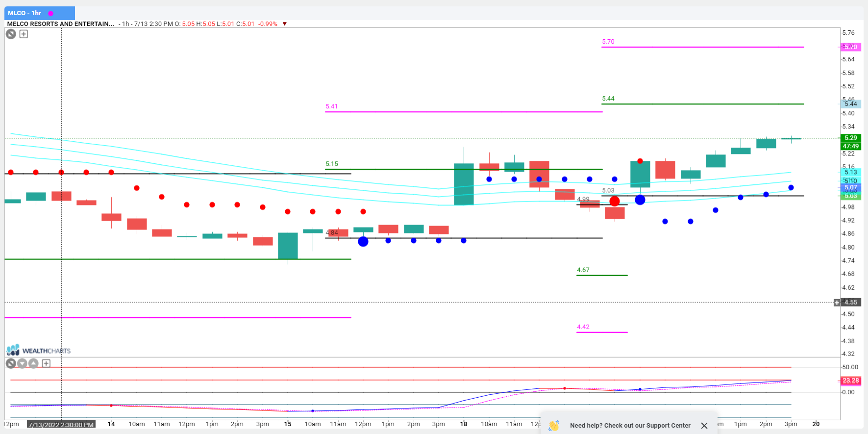Screen dimensions: 868x434
Task: Click the 4.55 crosshair price tag
Action: 851,303
